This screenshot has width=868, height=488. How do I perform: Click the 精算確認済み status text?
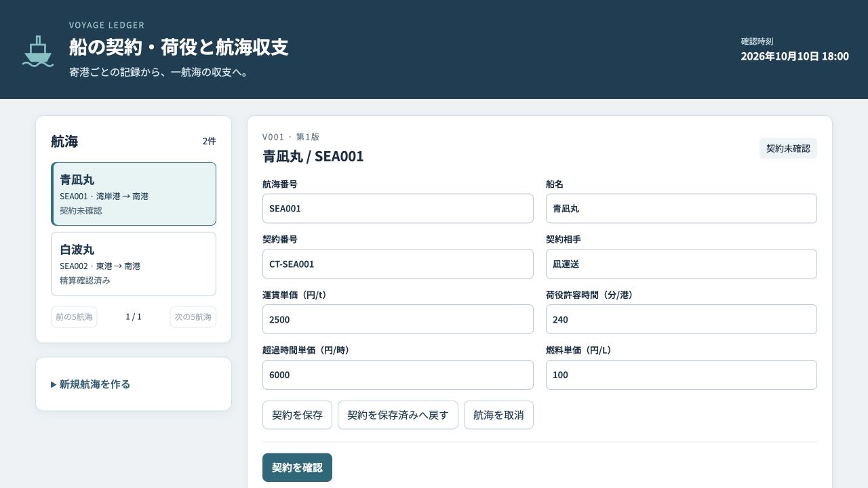point(85,281)
